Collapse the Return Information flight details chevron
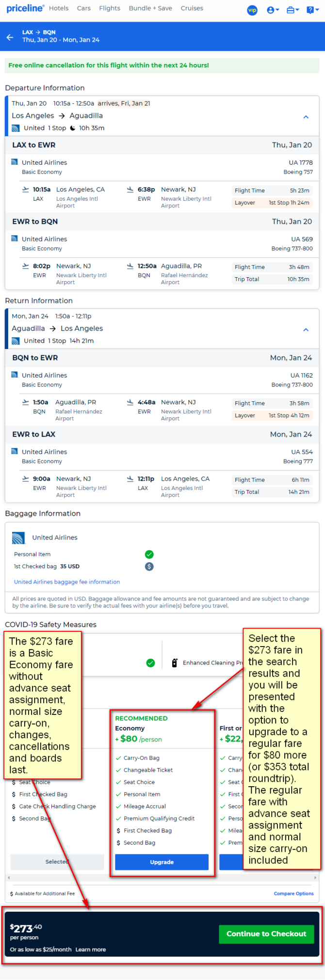The width and height of the screenshot is (325, 980). [x=306, y=330]
